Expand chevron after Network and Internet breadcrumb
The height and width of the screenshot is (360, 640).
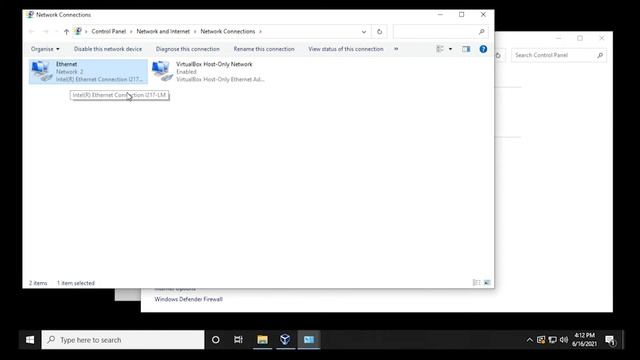coord(195,31)
